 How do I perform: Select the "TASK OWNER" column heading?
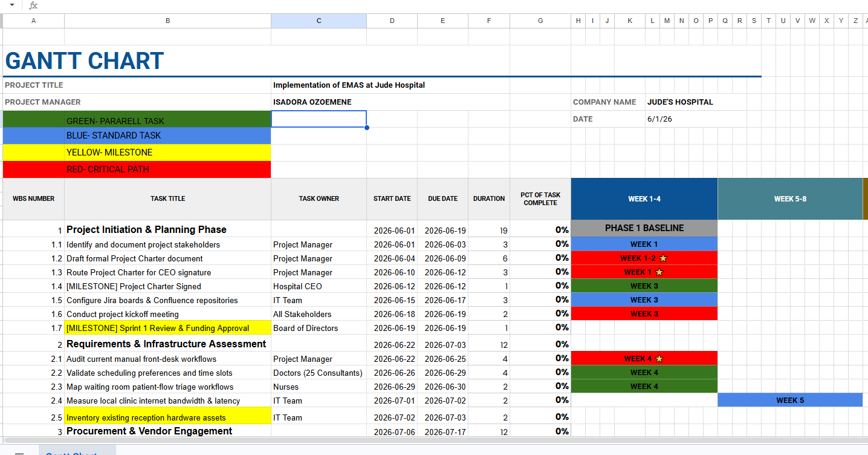pyautogui.click(x=319, y=199)
